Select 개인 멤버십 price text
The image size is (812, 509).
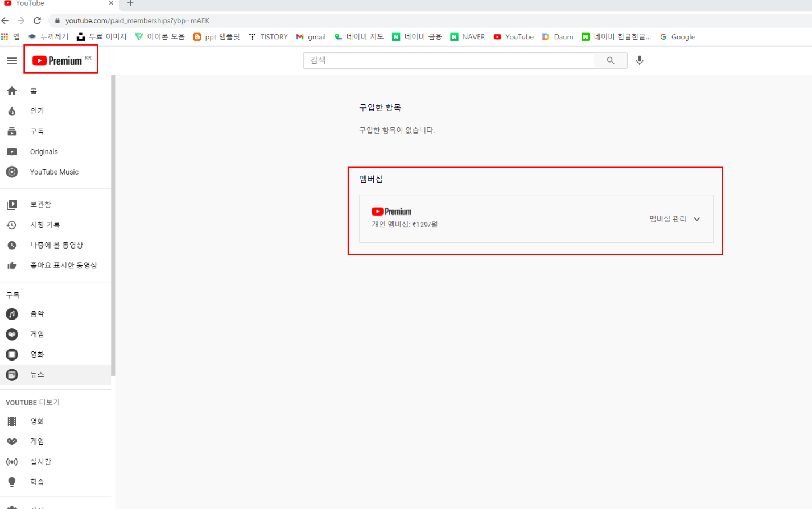(x=405, y=225)
